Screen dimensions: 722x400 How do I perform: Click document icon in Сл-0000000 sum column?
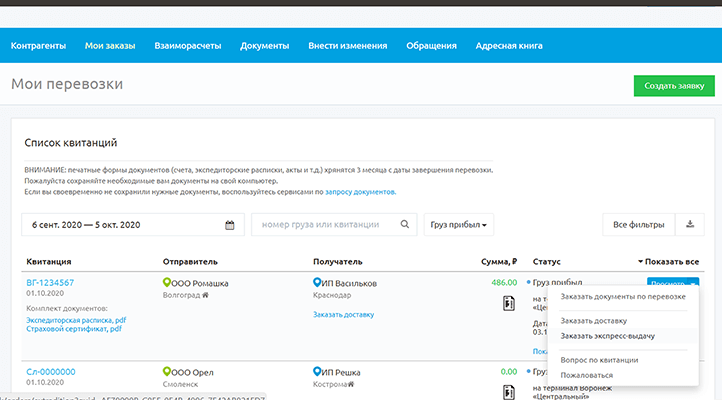tap(509, 391)
